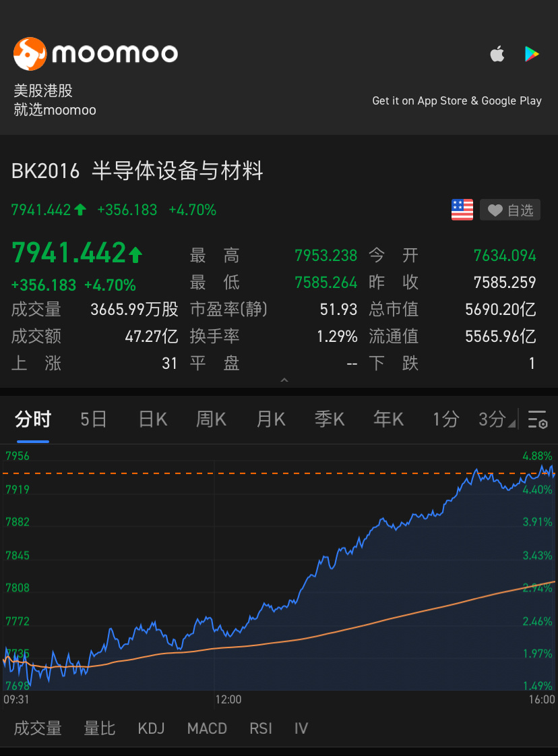Click the 总市值 value 5690.20亿

[x=501, y=310]
